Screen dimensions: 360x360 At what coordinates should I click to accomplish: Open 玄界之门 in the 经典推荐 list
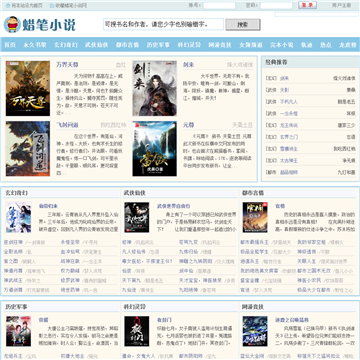[x=289, y=137]
